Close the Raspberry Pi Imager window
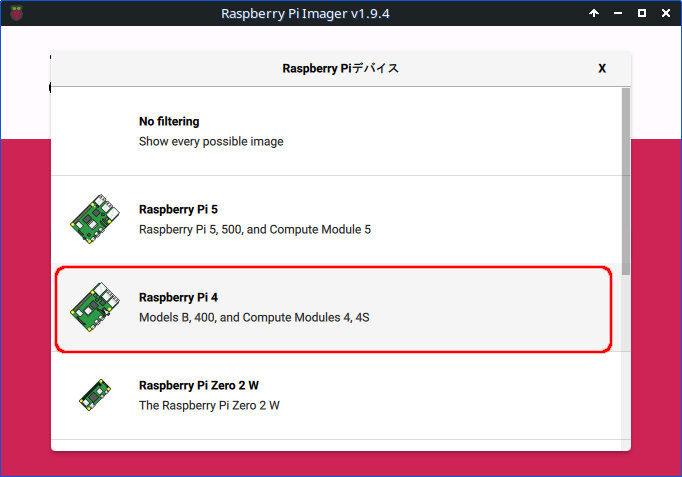This screenshot has height=477, width=682. coord(665,13)
